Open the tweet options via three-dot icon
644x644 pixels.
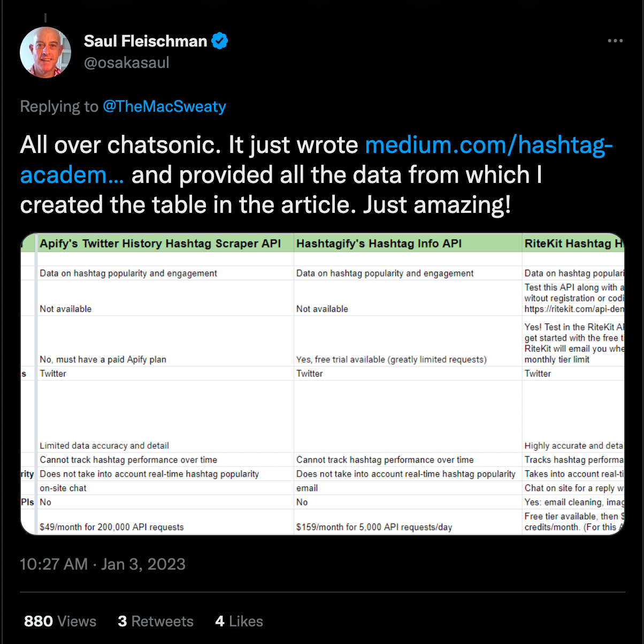coord(616,41)
